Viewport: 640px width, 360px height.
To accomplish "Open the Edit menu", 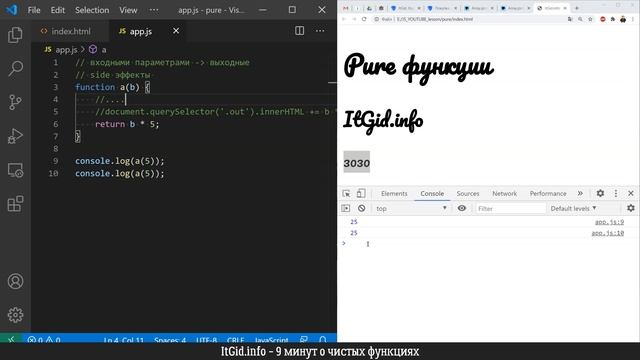I will pos(58,10).
